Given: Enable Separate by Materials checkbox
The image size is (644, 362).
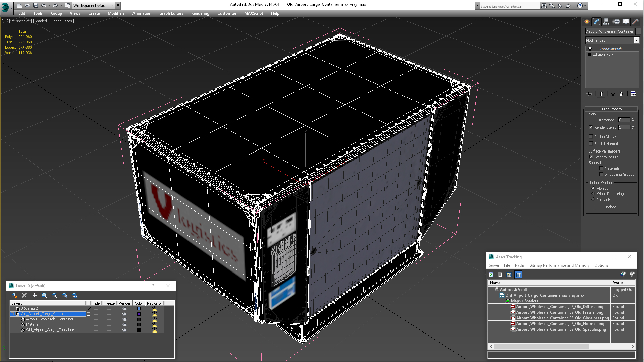Looking at the screenshot, I should pos(601,168).
